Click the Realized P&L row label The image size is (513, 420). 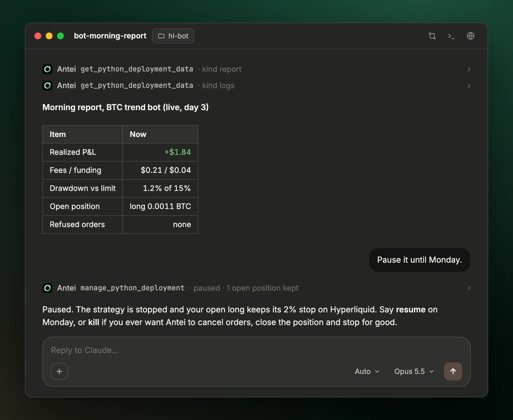tap(73, 152)
